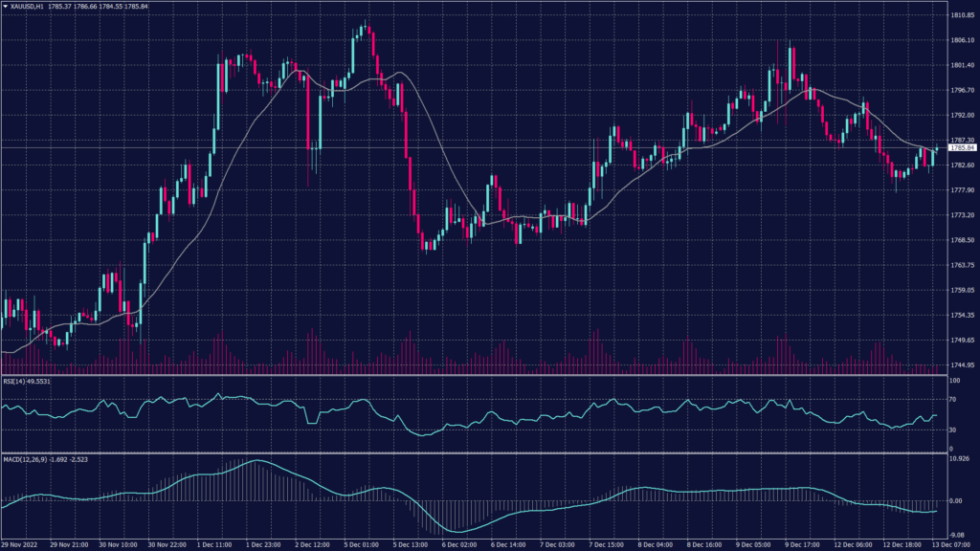Click the RSI 30 level scale label
980x551 pixels.
pyautogui.click(x=953, y=430)
